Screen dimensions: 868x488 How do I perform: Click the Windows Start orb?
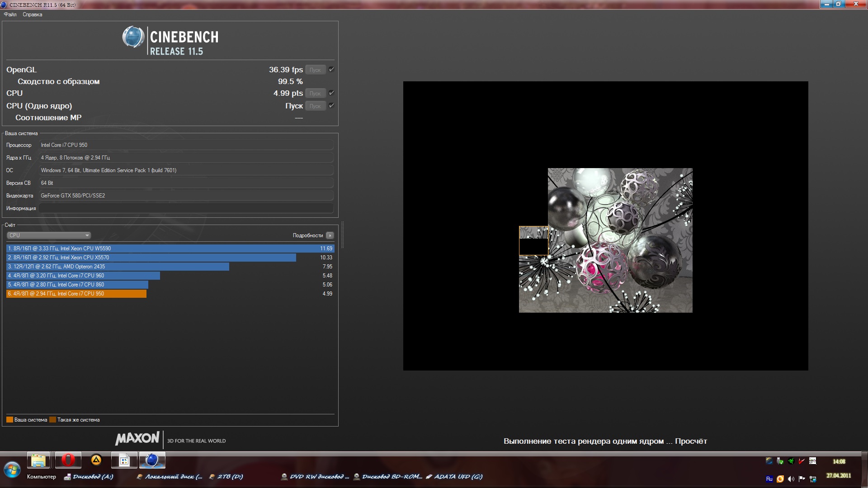[12, 470]
